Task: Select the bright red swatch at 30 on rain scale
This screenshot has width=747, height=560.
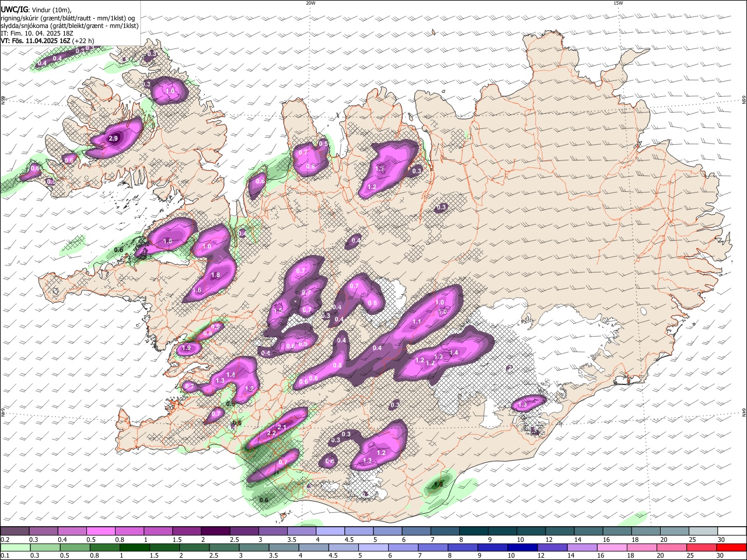Action: (731, 547)
